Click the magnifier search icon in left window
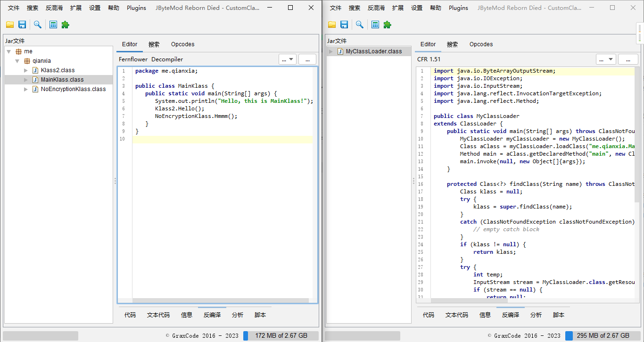This screenshot has width=644, height=342. coord(38,25)
